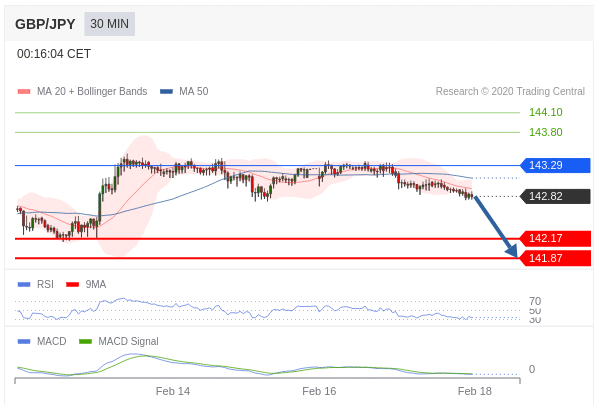Click the MA 20 + Bollinger Bands label

tap(92, 91)
